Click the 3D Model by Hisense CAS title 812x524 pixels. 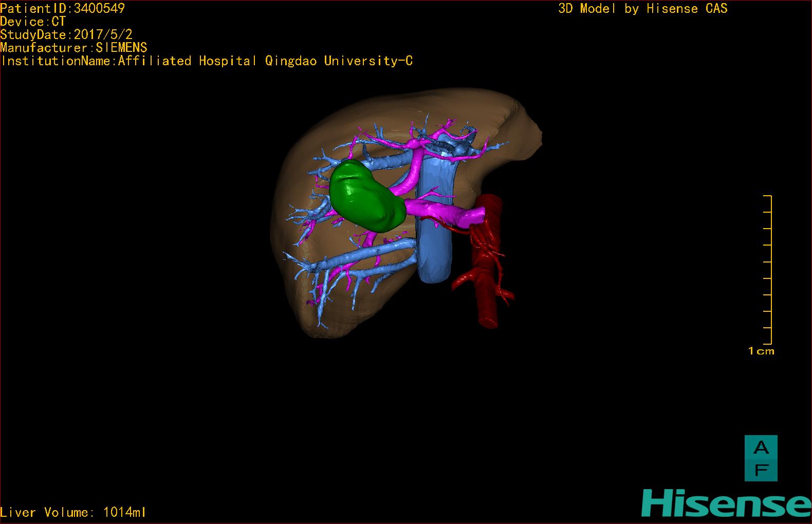pos(643,9)
